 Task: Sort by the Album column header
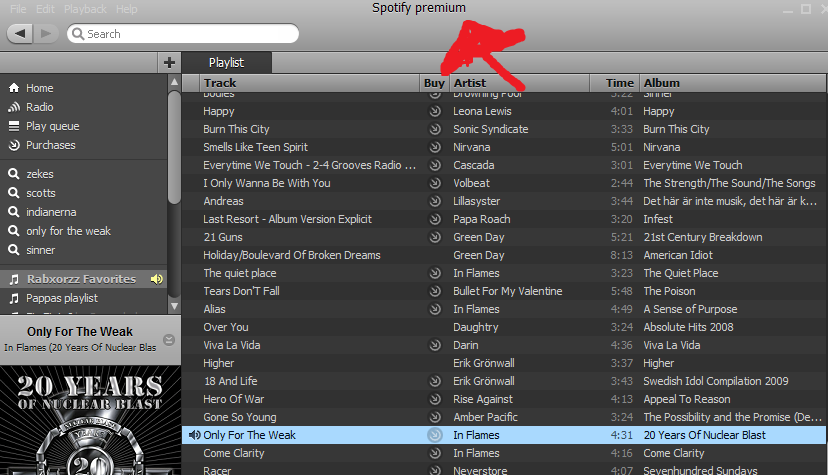(733, 83)
